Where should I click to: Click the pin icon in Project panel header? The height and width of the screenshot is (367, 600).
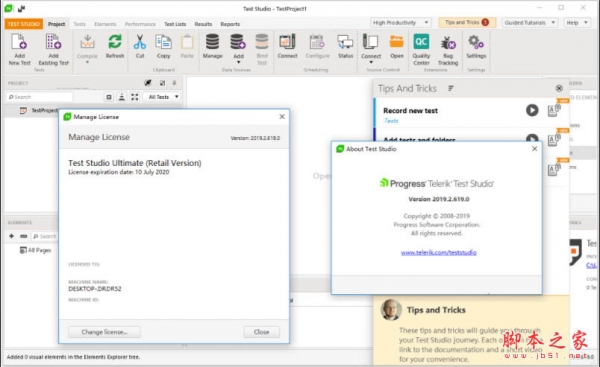click(174, 83)
